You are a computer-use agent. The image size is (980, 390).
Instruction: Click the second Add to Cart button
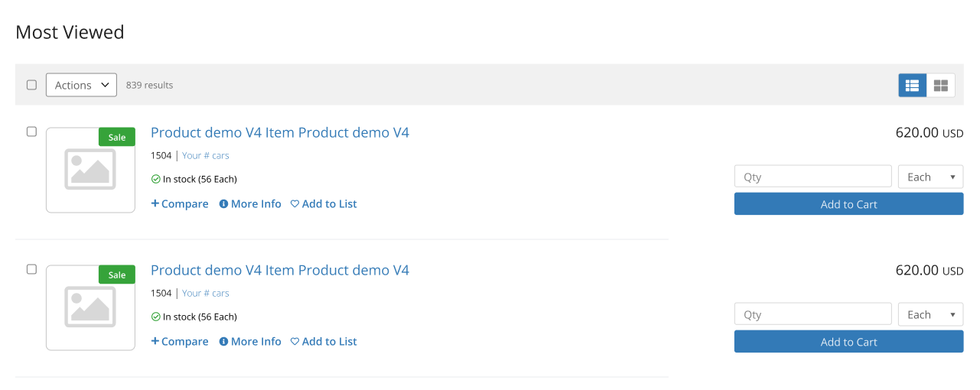(x=848, y=342)
